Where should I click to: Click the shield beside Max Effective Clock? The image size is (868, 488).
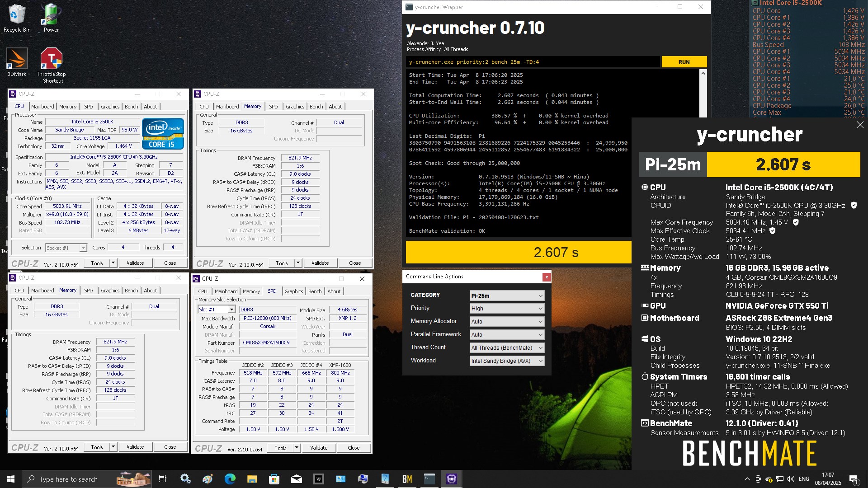(773, 231)
